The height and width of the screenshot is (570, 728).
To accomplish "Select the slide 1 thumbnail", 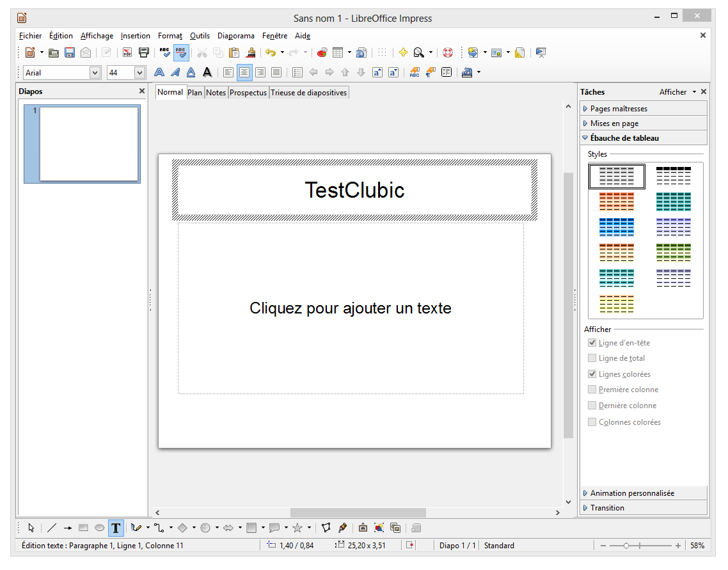I will (82, 144).
